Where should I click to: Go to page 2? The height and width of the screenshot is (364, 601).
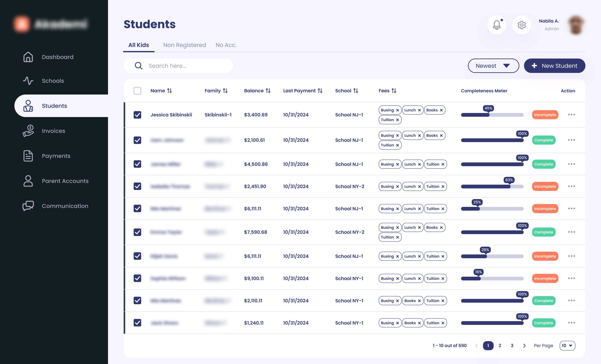coord(500,346)
